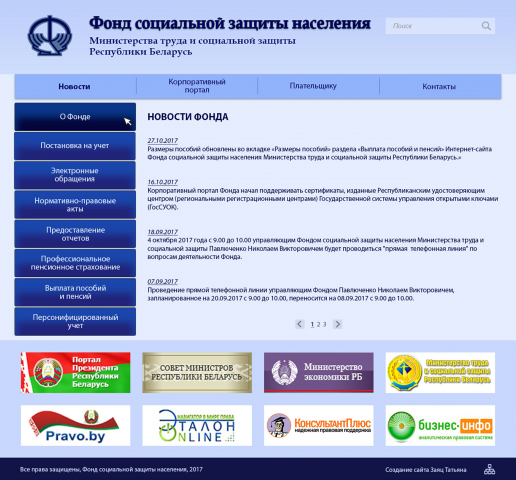
Task: Open the Новости tab
Action: click(74, 86)
